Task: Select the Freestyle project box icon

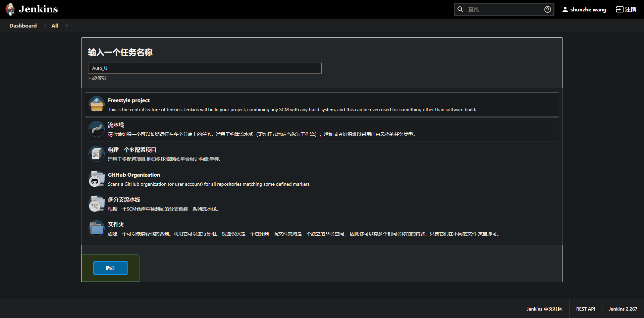Action: 97,104
